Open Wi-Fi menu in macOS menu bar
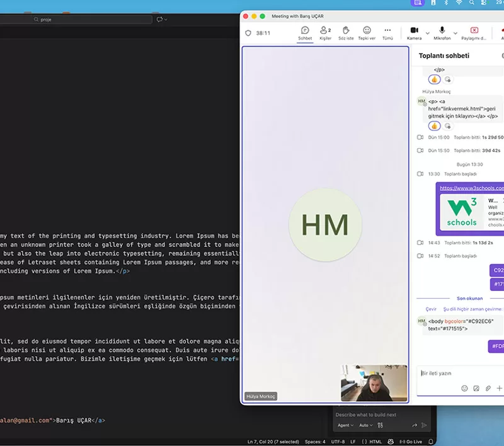The image size is (504, 446). [x=459, y=3]
